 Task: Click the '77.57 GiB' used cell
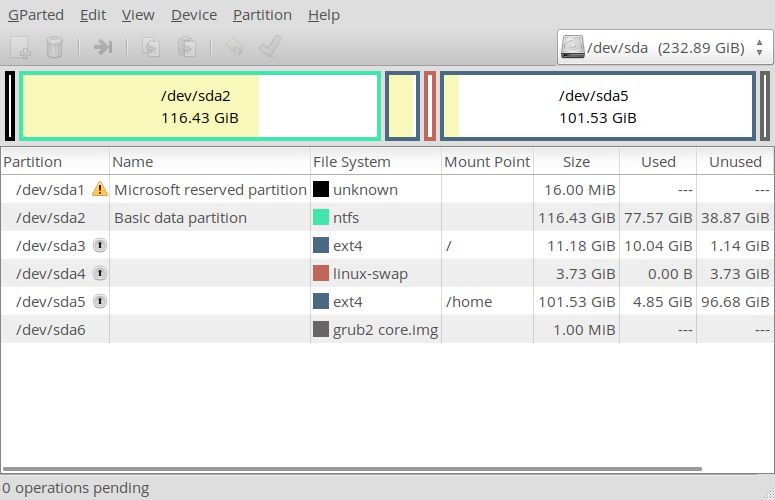[x=658, y=218]
